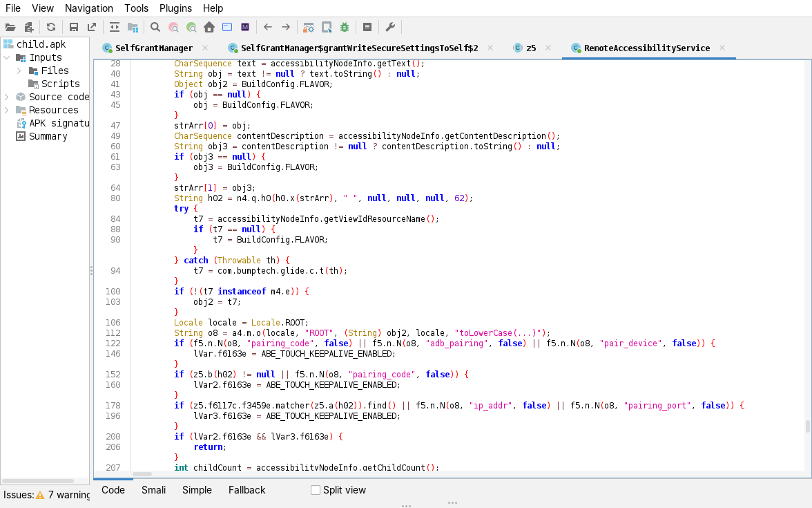Open the Help menu

(213, 8)
